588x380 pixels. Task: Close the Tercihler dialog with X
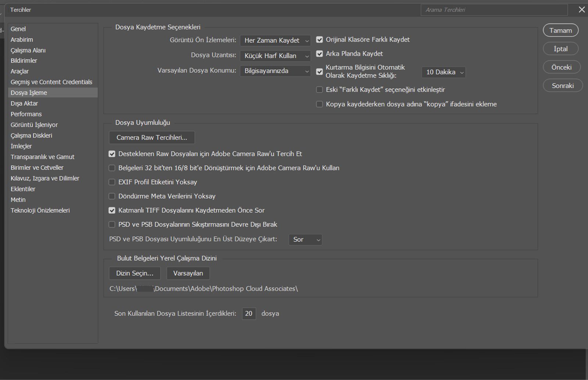point(581,10)
